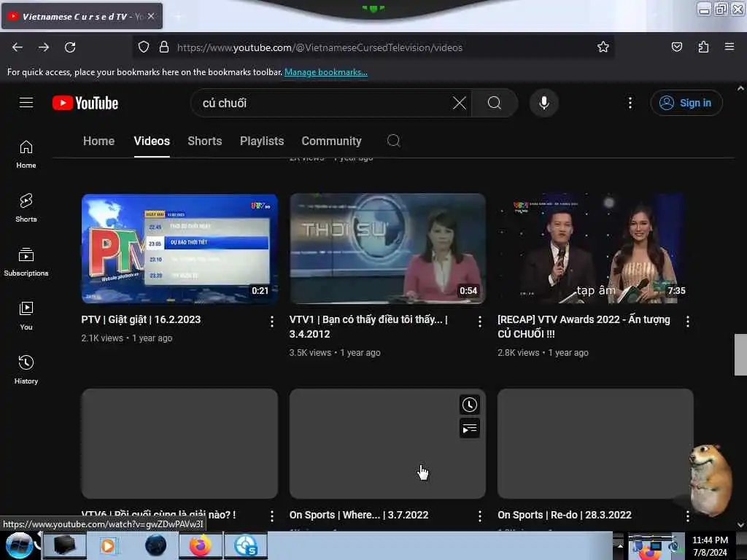Click the scrollbar down arrow
Viewport: 747px width, 560px height.
(x=740, y=525)
